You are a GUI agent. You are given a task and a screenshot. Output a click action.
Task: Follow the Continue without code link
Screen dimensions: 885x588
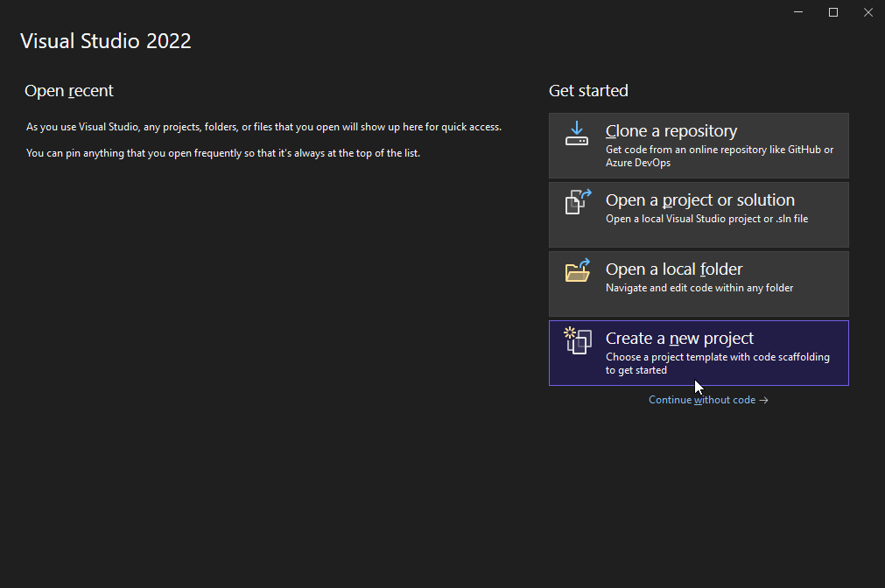[x=708, y=400]
